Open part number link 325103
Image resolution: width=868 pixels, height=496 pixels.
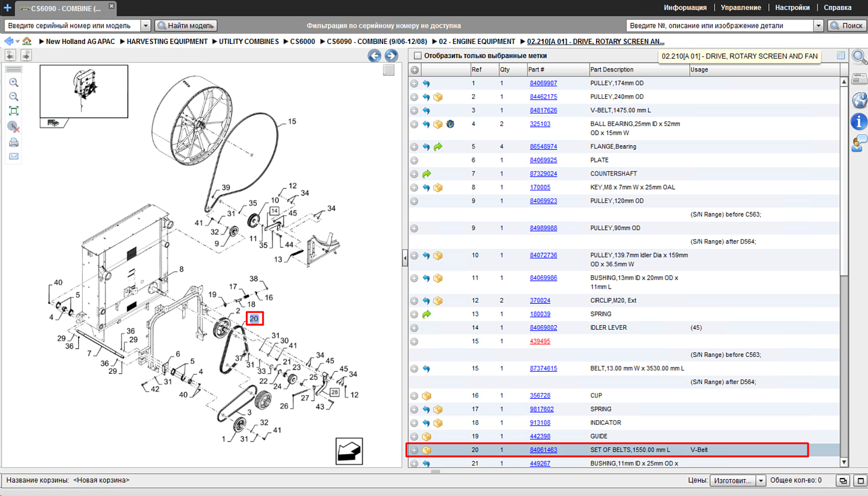click(x=540, y=124)
